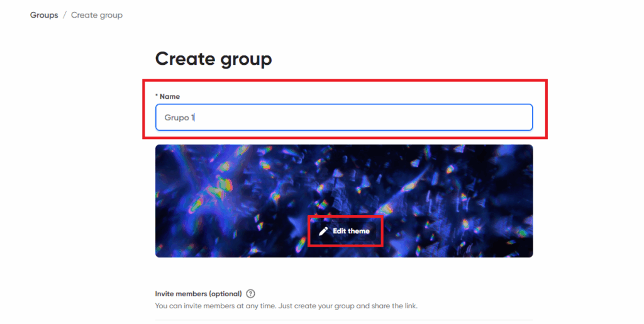Image resolution: width=644 pixels, height=324 pixels.
Task: Click the invite members description text
Action: pos(286,306)
